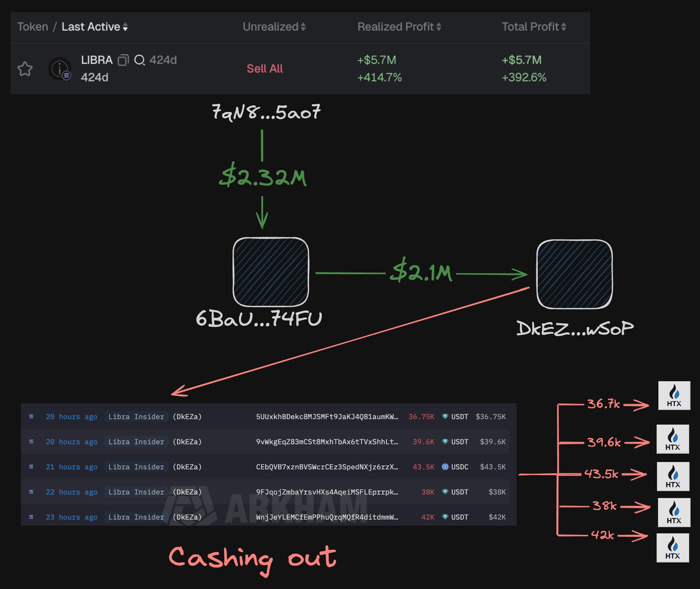Click the topmost HTX exchange logo
This screenshot has width=700, height=589.
[x=674, y=396]
